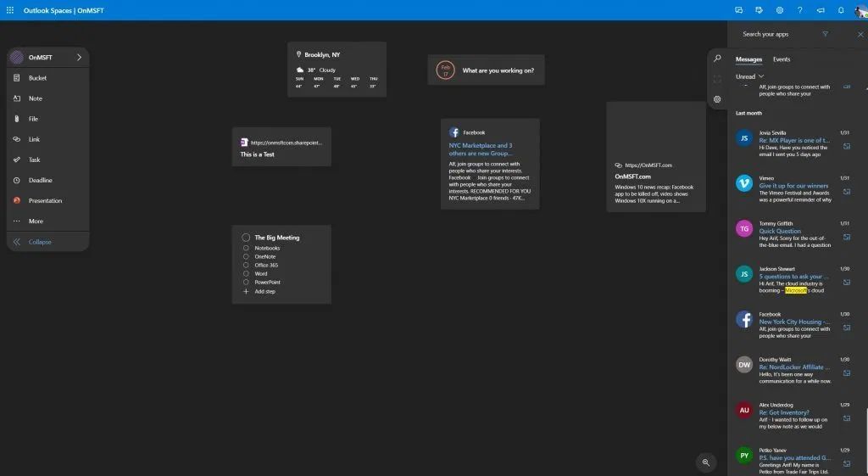Image resolution: width=868 pixels, height=476 pixels.
Task: Open settings gear in top bar
Action: pos(780,10)
